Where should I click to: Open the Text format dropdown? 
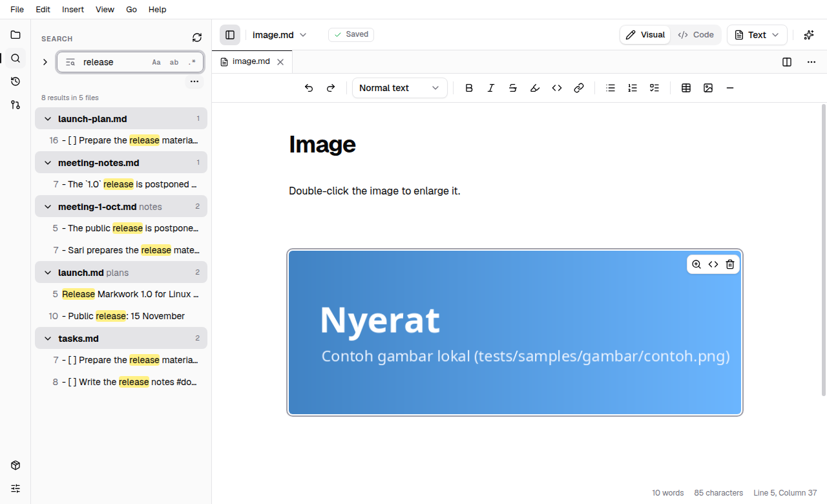point(757,35)
